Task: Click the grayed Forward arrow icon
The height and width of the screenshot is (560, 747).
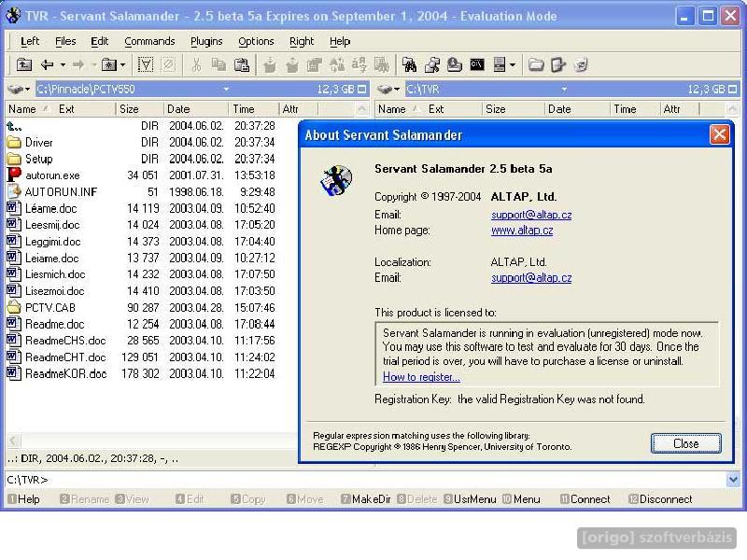Action: tap(78, 64)
